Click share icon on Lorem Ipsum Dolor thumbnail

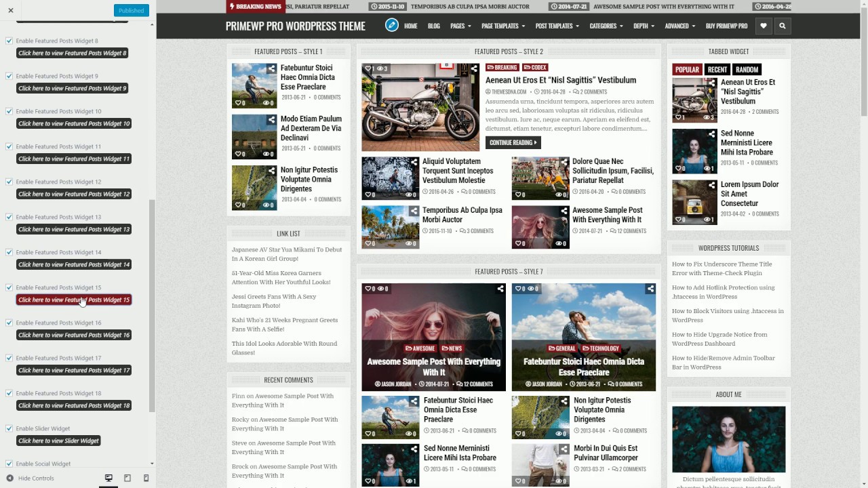[711, 185]
